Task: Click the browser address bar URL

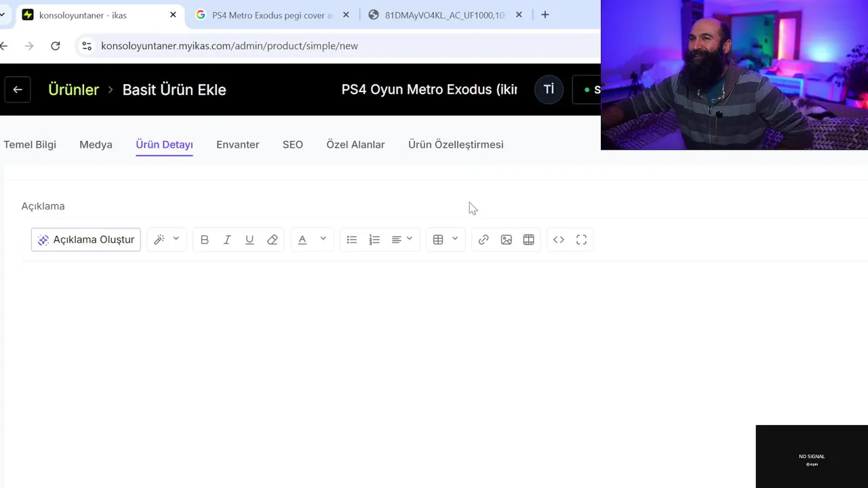Action: coord(229,45)
